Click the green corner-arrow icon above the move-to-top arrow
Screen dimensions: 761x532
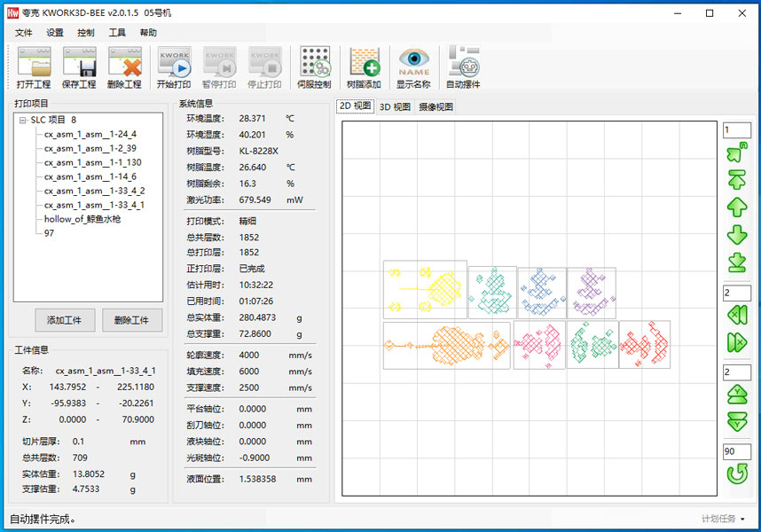tap(737, 153)
